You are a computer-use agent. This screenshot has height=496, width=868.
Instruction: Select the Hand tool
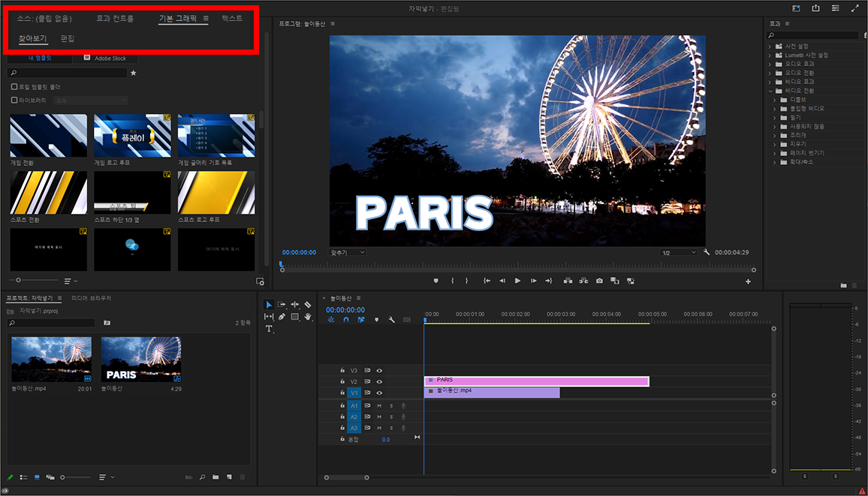308,317
